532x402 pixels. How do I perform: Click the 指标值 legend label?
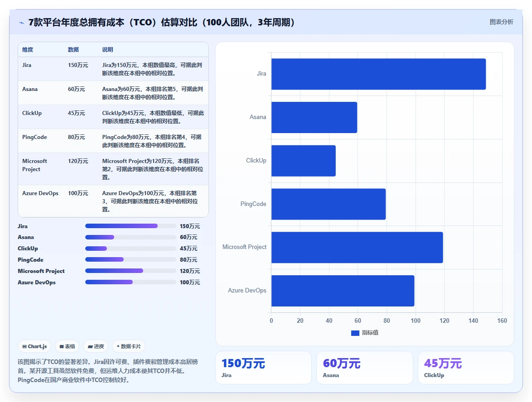tap(370, 333)
